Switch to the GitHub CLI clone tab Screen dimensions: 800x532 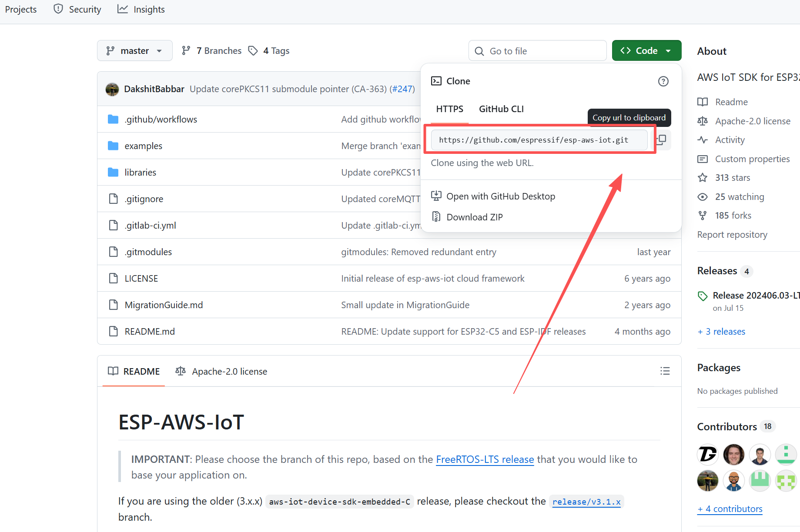click(501, 109)
